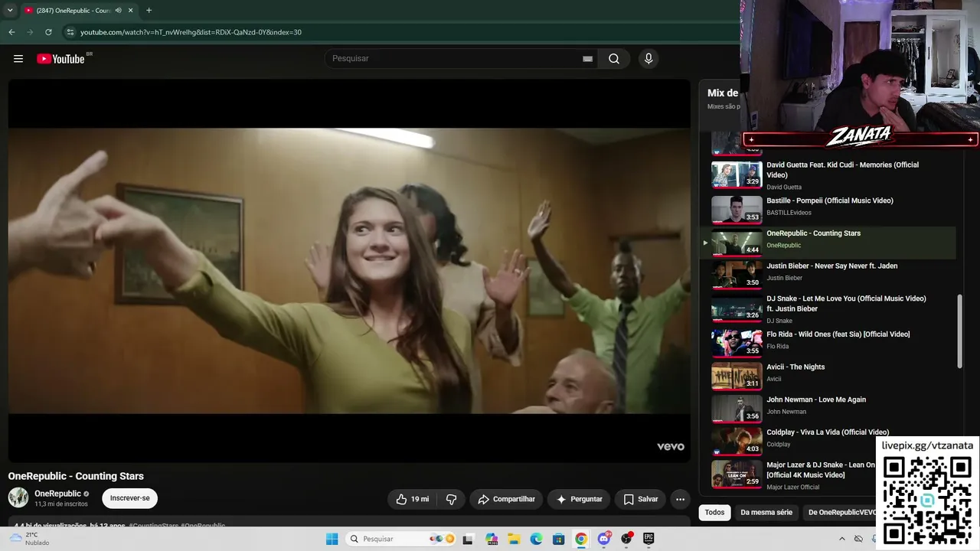
Task: Subscribe with the Inscrever-se button
Action: [x=129, y=498]
